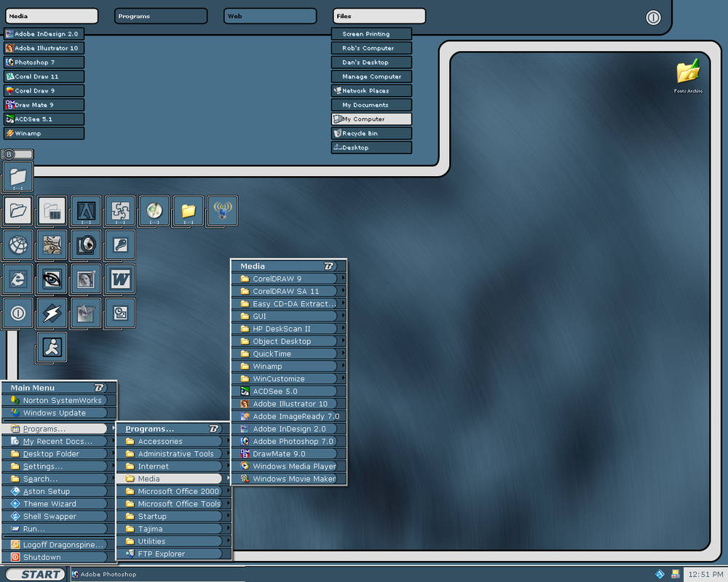Switch to the Files tab in top panel
Viewport: 728px width, 582px height.
[x=379, y=16]
